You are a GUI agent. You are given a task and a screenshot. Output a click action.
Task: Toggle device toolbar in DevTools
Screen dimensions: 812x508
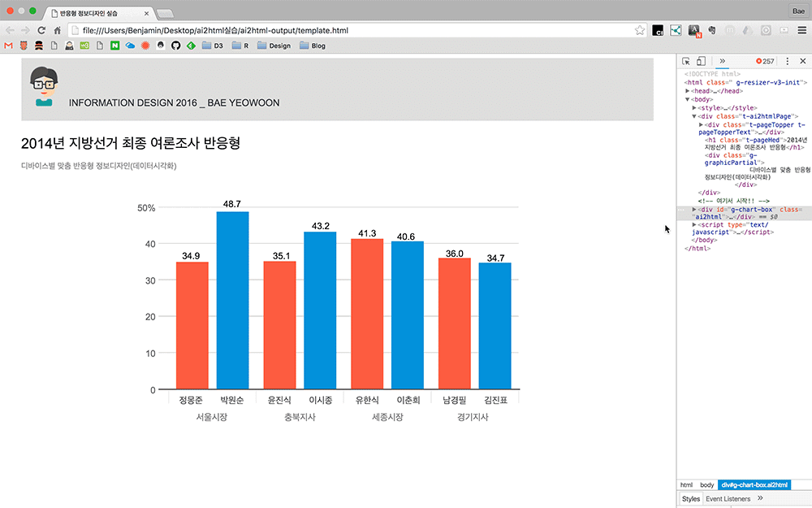pos(701,61)
